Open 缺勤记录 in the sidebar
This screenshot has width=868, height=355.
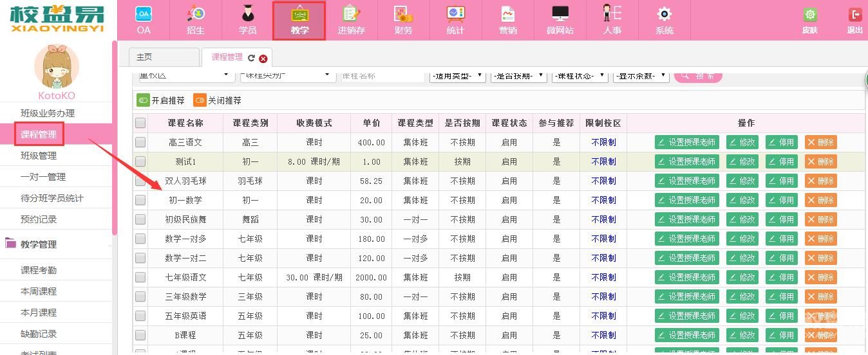click(39, 334)
